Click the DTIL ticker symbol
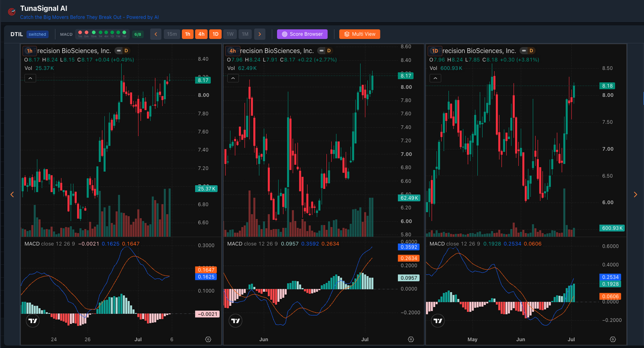Screen dimensions: 644x348 17,34
